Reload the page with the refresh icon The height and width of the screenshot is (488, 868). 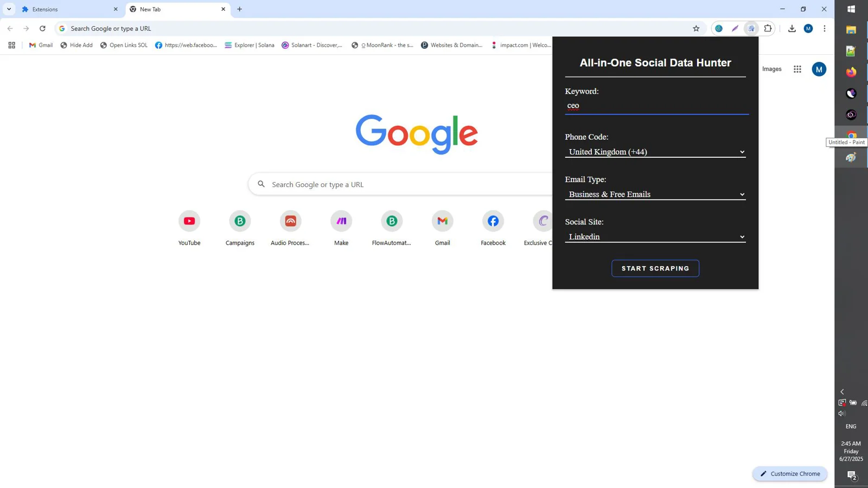[42, 28]
